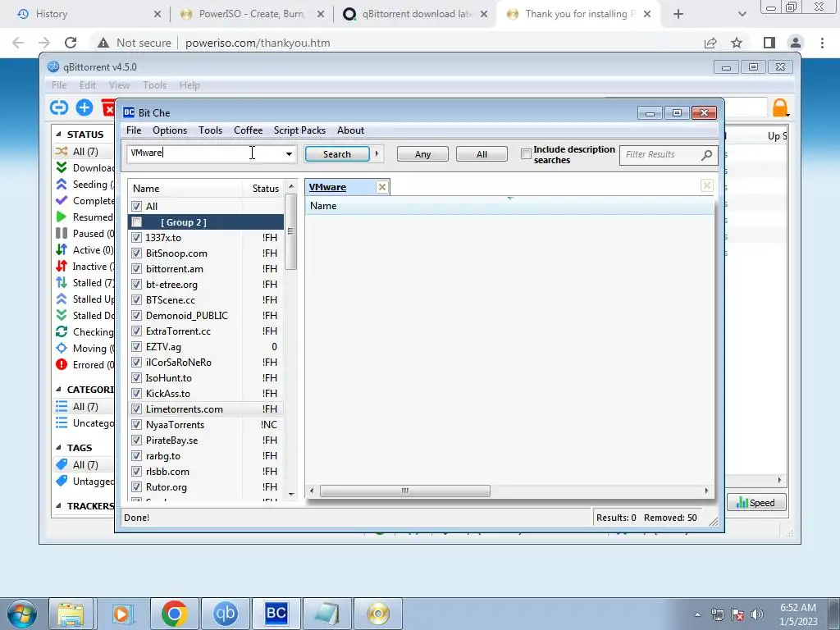The width and height of the screenshot is (840, 630).
Task: Click the All filter button
Action: click(x=482, y=154)
